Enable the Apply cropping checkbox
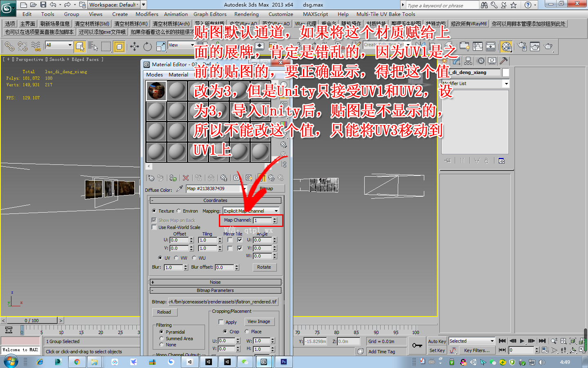 coord(221,322)
